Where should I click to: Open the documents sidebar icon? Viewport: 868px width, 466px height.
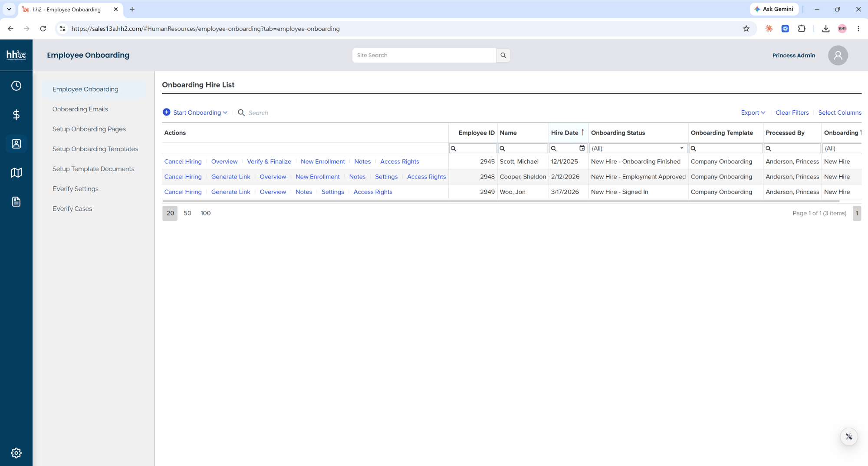pos(16,202)
